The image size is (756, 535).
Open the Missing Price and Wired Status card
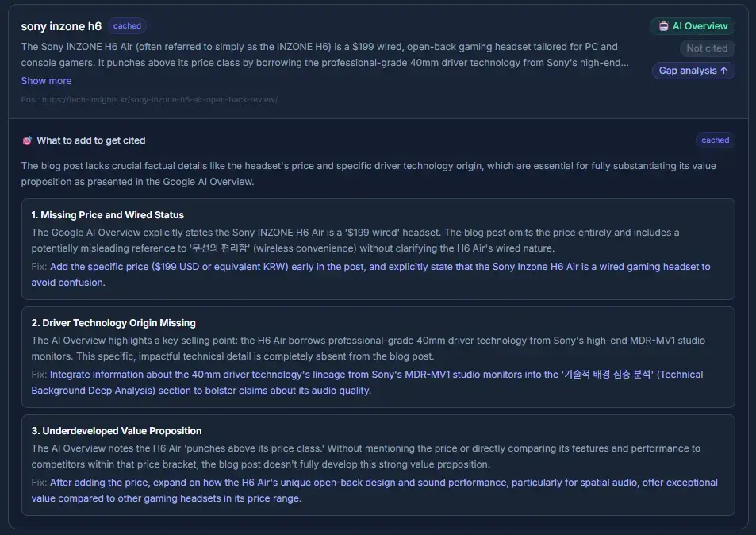click(x=378, y=249)
